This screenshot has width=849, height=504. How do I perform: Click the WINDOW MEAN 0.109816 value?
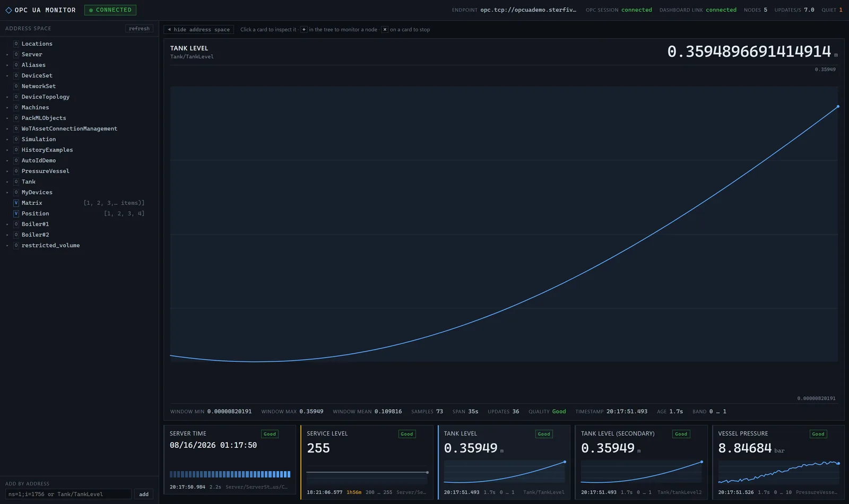coord(388,412)
